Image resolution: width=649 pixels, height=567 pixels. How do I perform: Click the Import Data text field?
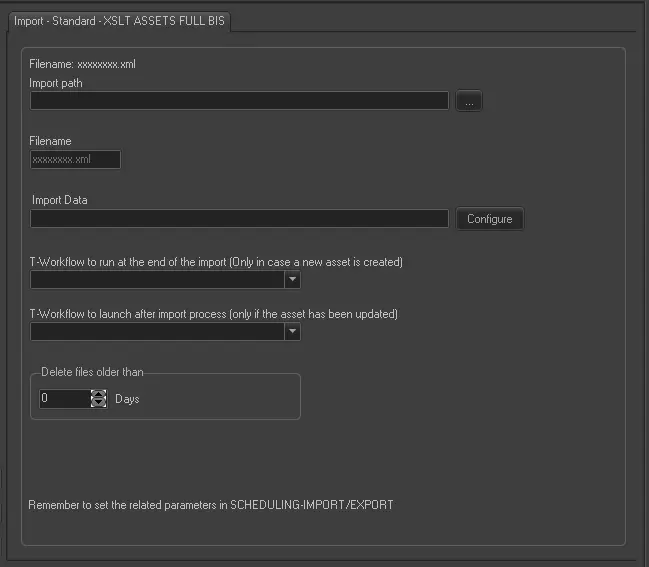tap(239, 219)
